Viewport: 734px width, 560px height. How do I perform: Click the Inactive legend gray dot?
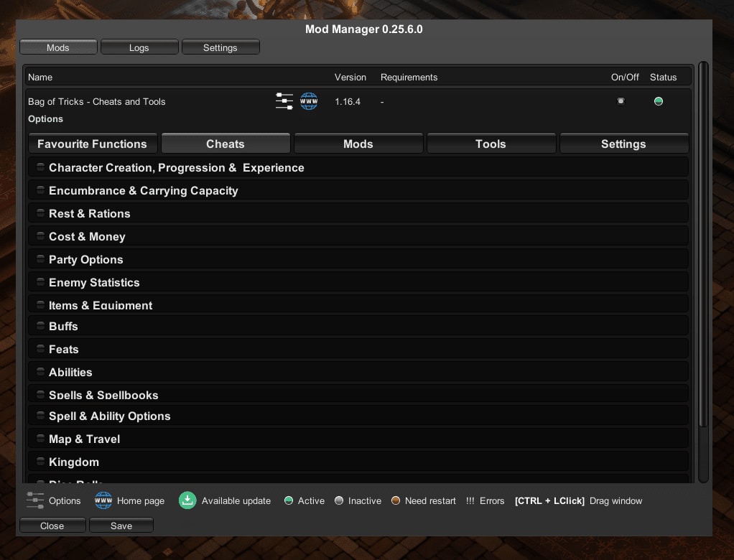point(339,500)
